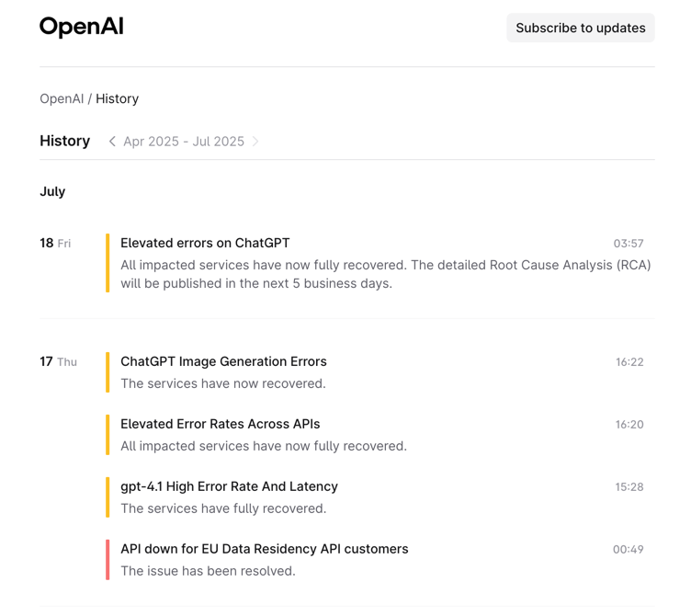Open Elevated errors on ChatGPT incident

pyautogui.click(x=205, y=243)
